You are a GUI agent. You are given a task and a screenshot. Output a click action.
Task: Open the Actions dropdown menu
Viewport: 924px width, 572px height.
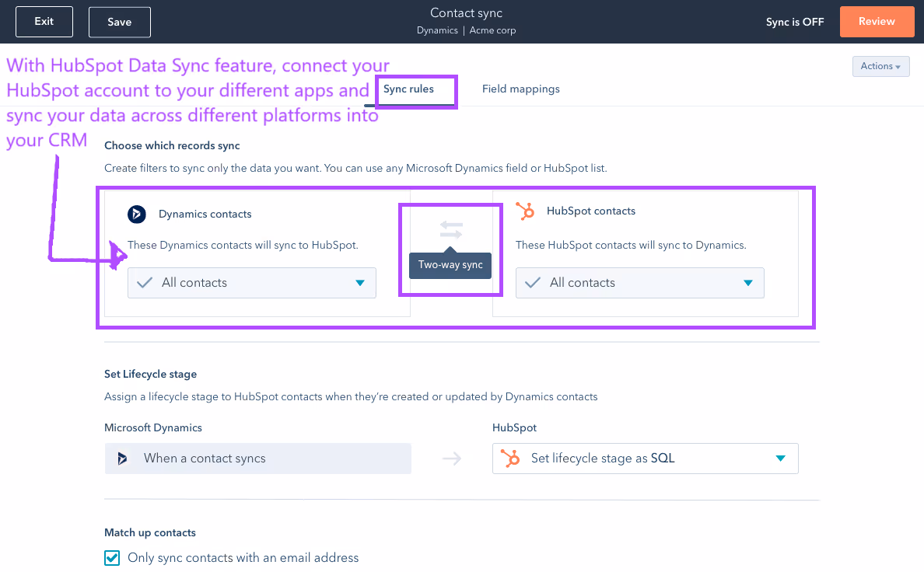pyautogui.click(x=880, y=66)
